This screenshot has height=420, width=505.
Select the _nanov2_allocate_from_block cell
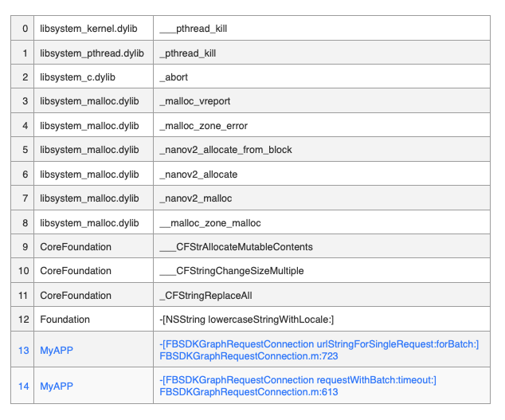click(322, 150)
